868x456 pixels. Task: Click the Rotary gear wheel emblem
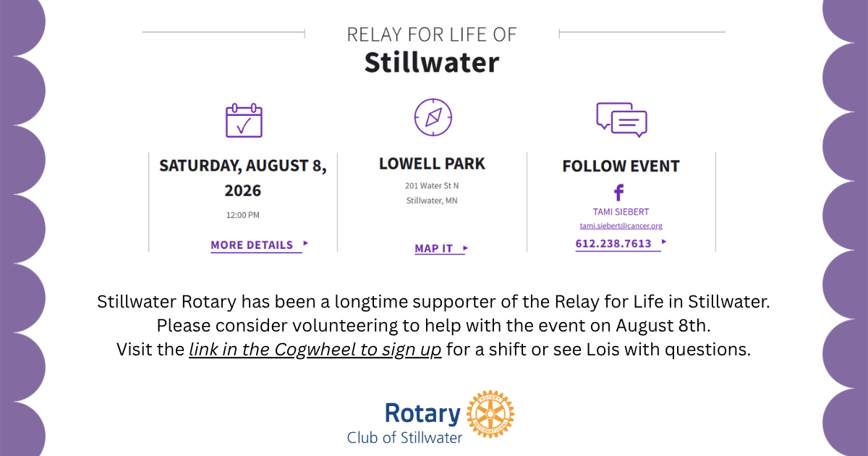pos(490,415)
